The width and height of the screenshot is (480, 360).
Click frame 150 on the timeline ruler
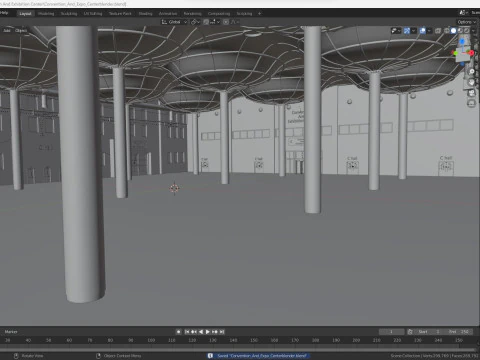click(x=254, y=340)
